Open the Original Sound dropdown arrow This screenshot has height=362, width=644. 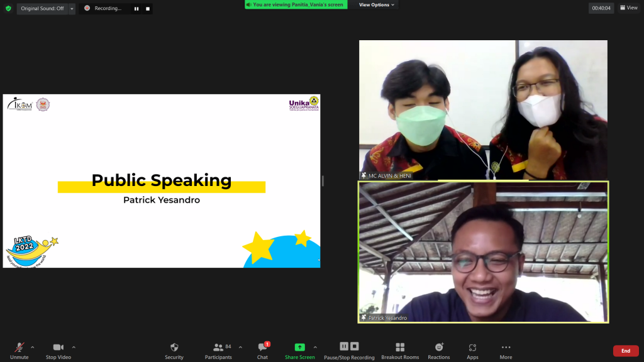pos(72,9)
